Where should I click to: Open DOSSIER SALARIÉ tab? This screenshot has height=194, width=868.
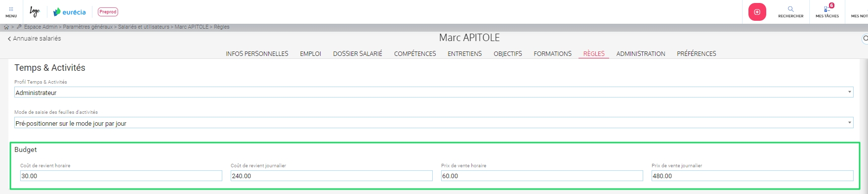(x=358, y=53)
